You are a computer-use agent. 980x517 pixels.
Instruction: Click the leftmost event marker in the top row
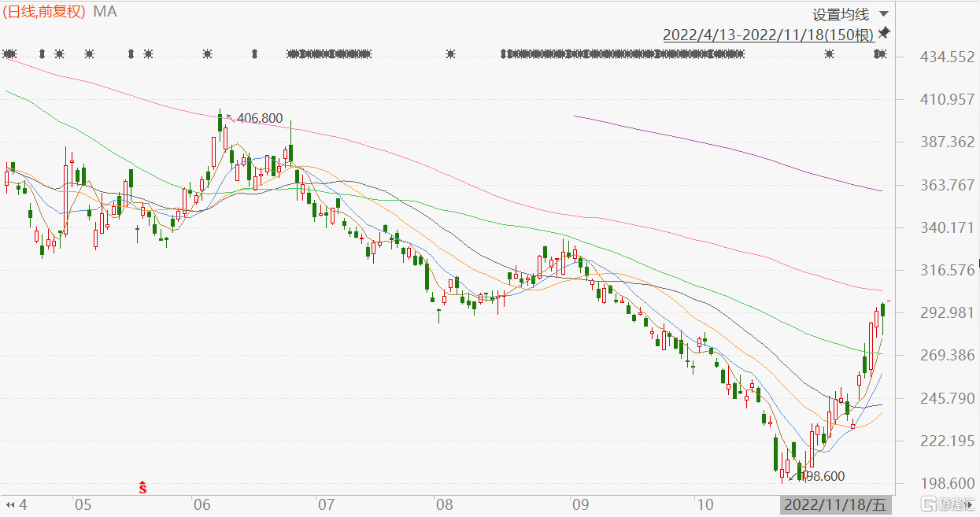tap(9, 54)
